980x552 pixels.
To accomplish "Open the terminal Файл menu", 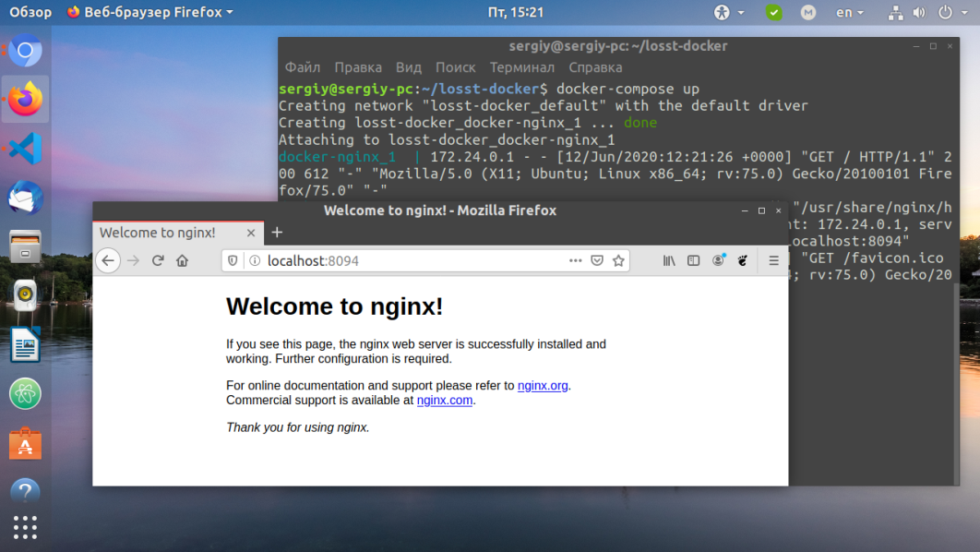I will point(303,67).
